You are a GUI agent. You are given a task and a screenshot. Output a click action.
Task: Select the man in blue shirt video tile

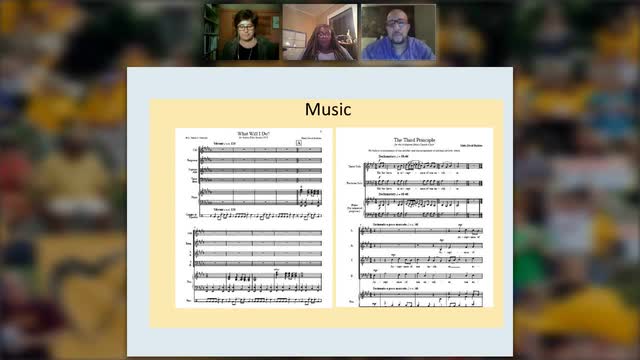398,32
